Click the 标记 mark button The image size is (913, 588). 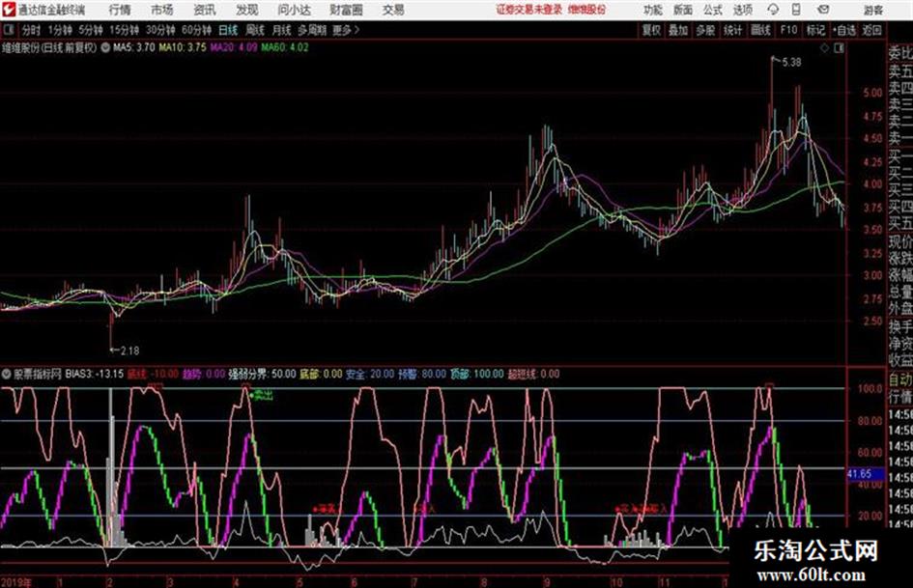[815, 30]
